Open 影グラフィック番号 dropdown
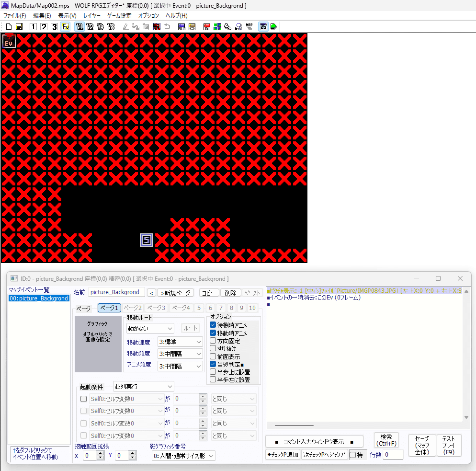 coord(183,456)
